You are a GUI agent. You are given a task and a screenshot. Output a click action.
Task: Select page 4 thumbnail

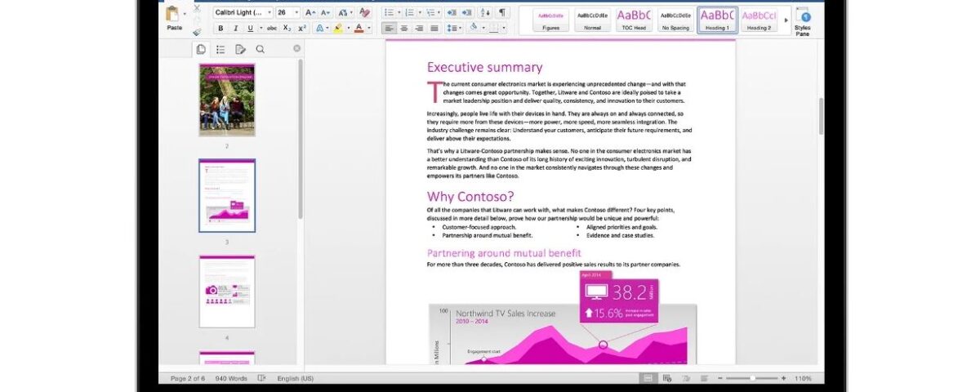point(227,292)
